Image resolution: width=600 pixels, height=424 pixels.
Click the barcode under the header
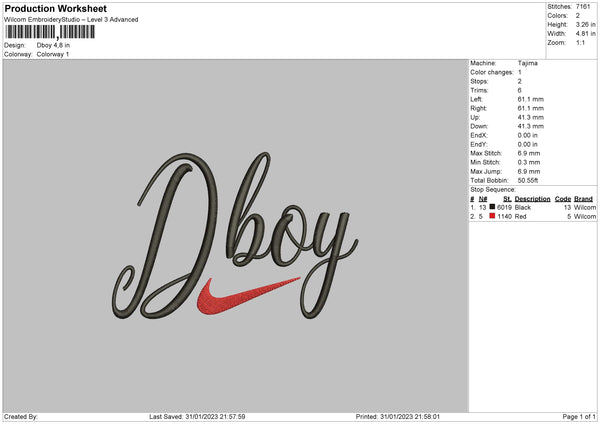pos(50,32)
